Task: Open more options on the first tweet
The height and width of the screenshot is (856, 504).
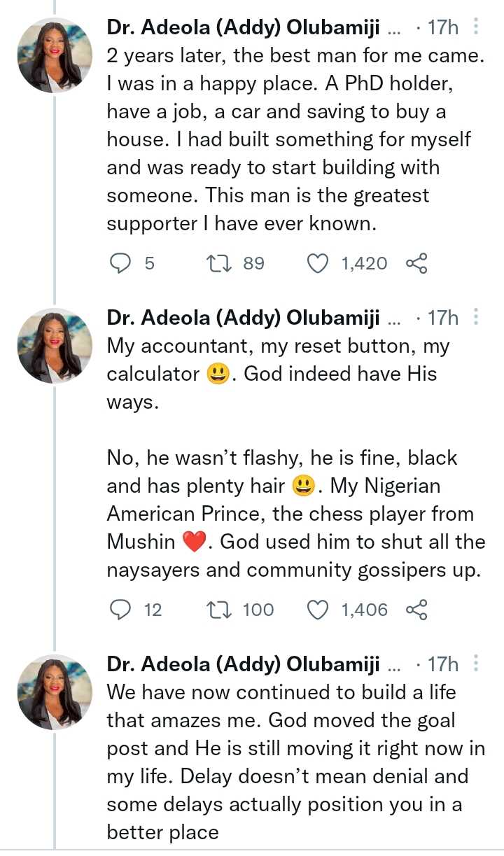Action: click(477, 27)
